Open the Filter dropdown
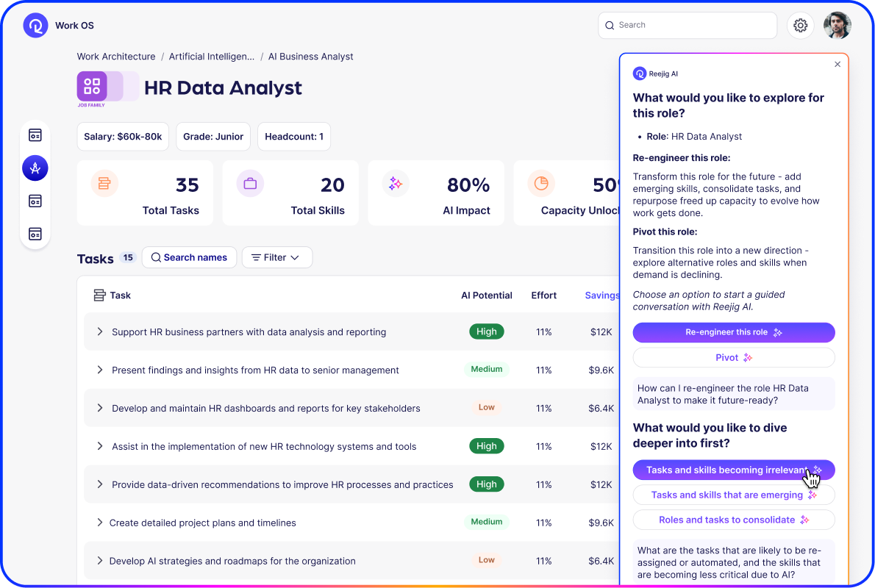This screenshot has width=875, height=588. [276, 257]
